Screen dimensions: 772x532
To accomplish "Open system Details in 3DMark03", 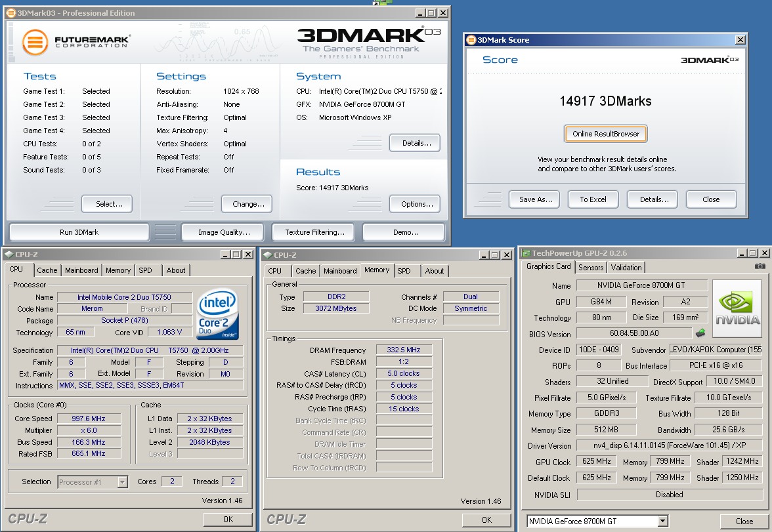I will click(x=416, y=143).
